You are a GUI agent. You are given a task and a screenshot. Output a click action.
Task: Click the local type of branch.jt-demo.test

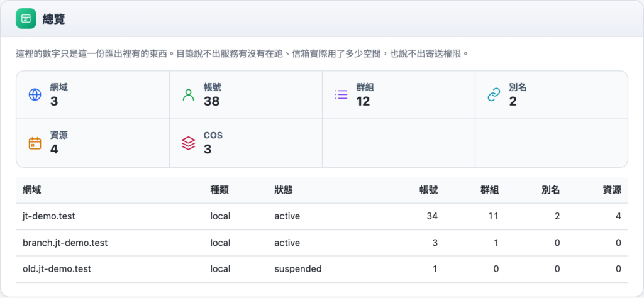[x=220, y=243]
